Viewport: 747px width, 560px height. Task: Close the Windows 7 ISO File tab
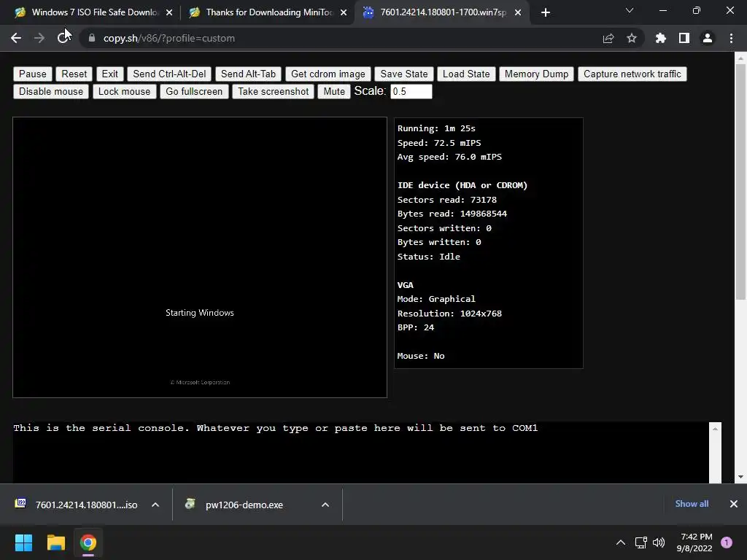click(x=169, y=12)
